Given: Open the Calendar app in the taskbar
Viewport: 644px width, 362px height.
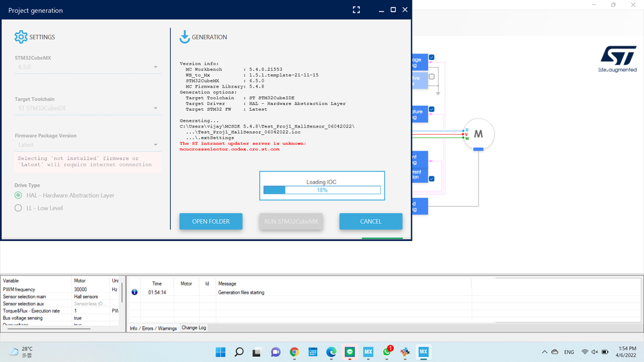Looking at the screenshot, I should point(313,352).
